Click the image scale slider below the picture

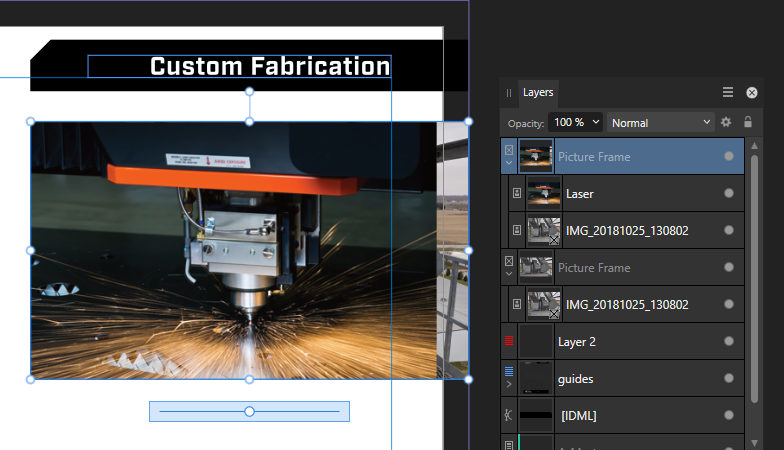click(249, 411)
